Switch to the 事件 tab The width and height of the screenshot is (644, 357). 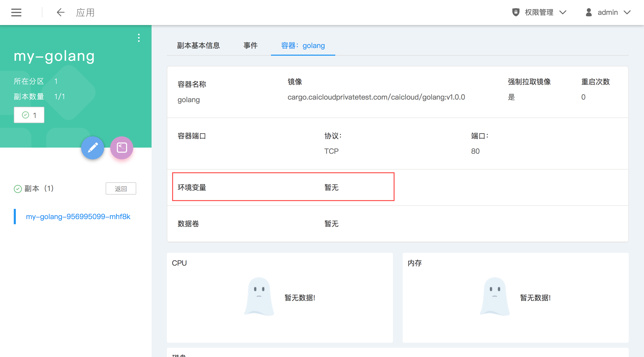pyautogui.click(x=250, y=45)
